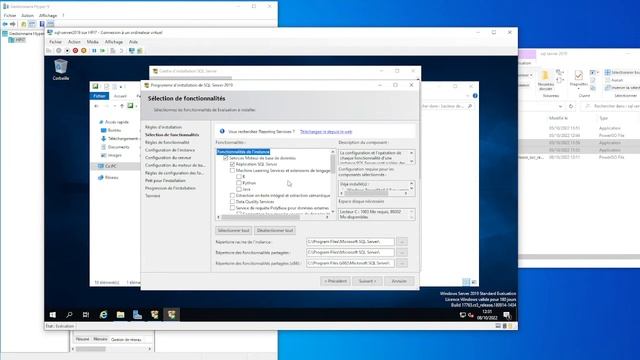Open Corbeille recycle bin on VM desktop
The image size is (640, 360).
[61, 69]
